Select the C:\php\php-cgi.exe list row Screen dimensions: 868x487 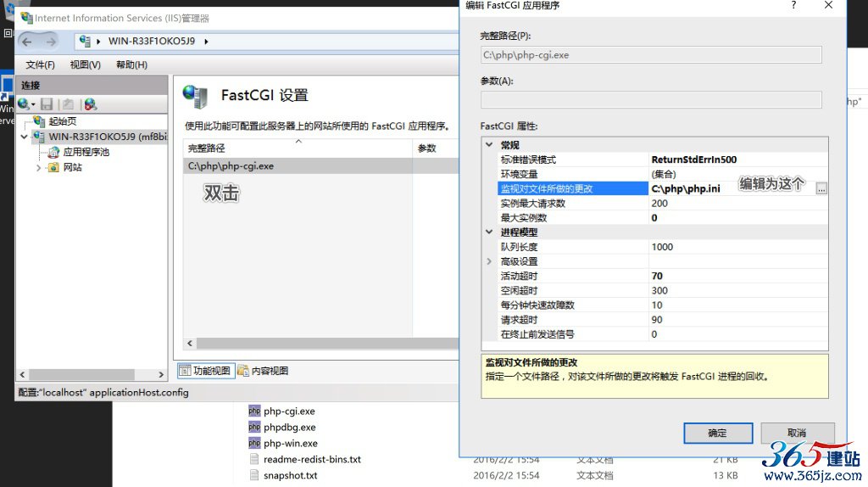pyautogui.click(x=320, y=165)
